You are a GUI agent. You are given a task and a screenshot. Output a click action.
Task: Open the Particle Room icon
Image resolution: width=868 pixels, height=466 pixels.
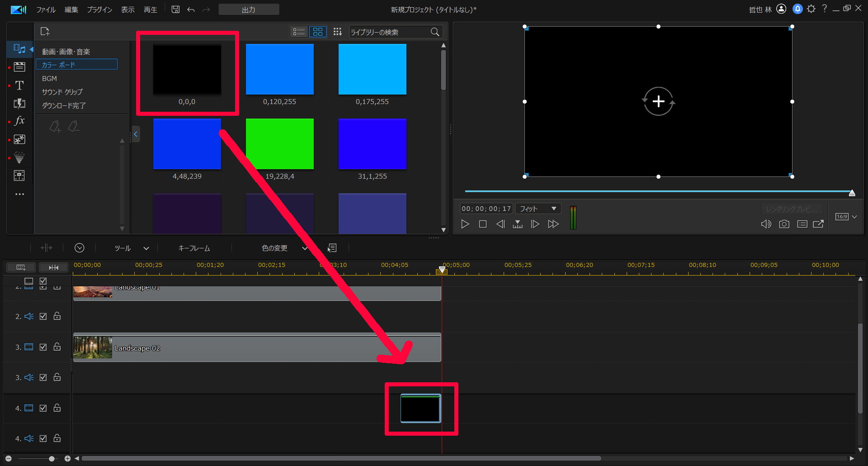coord(19,157)
